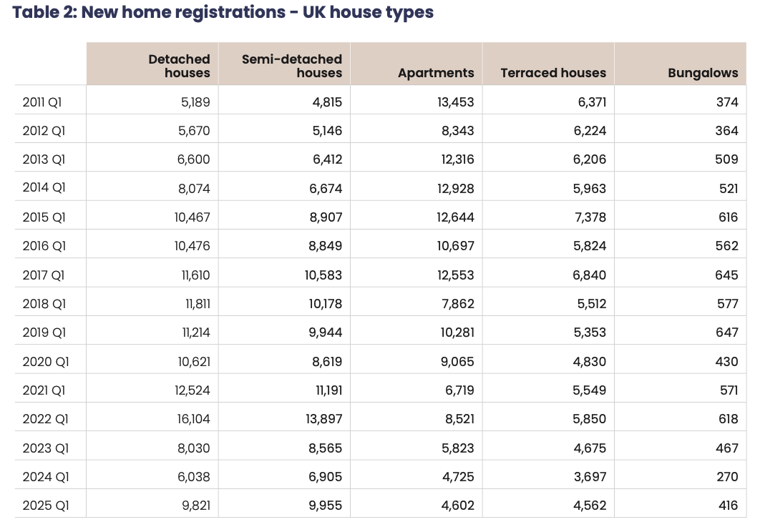Click the 2015 Q1 terraced value 7,378

click(590, 217)
